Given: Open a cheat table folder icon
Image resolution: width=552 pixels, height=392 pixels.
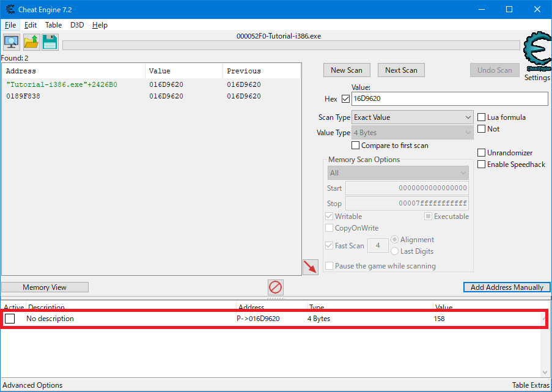Looking at the screenshot, I should pyautogui.click(x=31, y=42).
